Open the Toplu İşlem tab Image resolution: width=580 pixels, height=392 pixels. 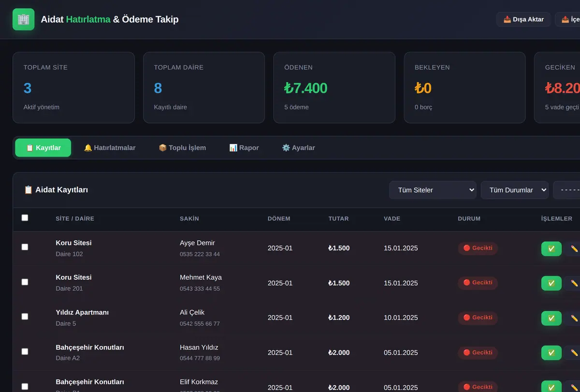(182, 148)
